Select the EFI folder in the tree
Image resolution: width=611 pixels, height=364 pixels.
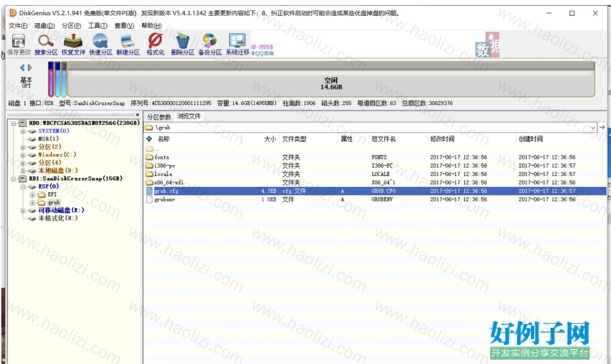pyautogui.click(x=52, y=194)
